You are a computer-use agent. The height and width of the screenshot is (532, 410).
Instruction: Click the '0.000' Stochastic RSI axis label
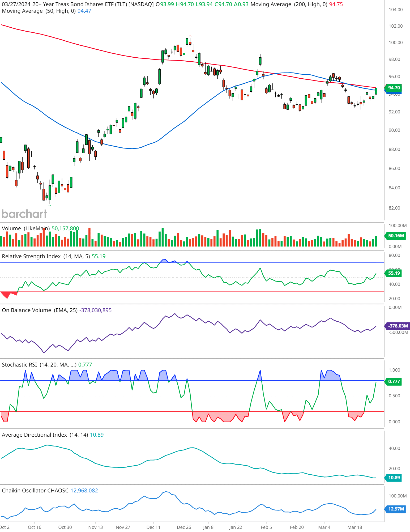pyautogui.click(x=394, y=422)
